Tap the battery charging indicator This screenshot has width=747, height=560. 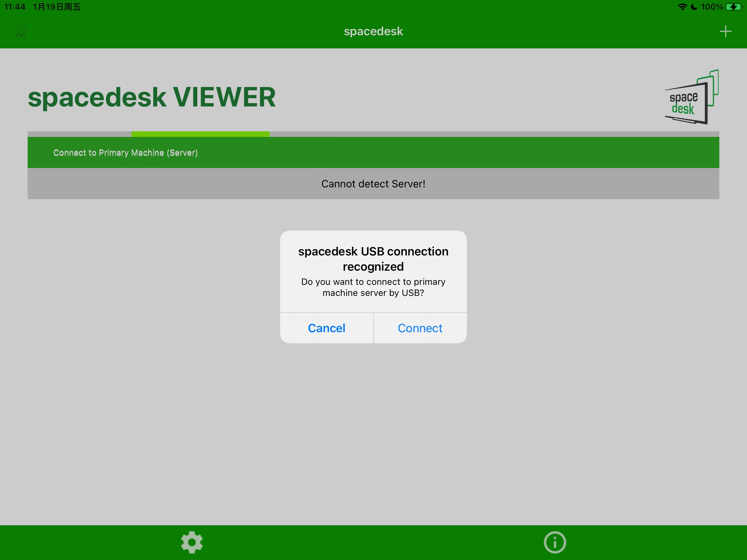pos(734,7)
